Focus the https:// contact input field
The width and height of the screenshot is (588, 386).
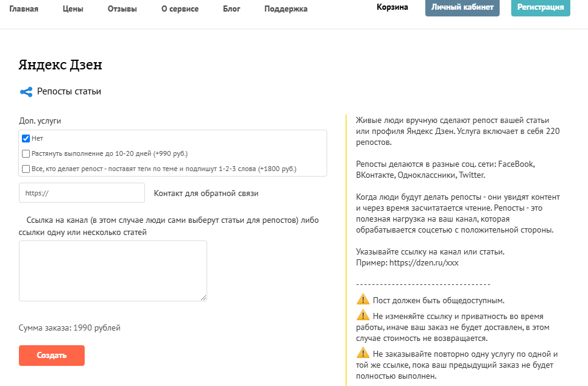pos(82,193)
